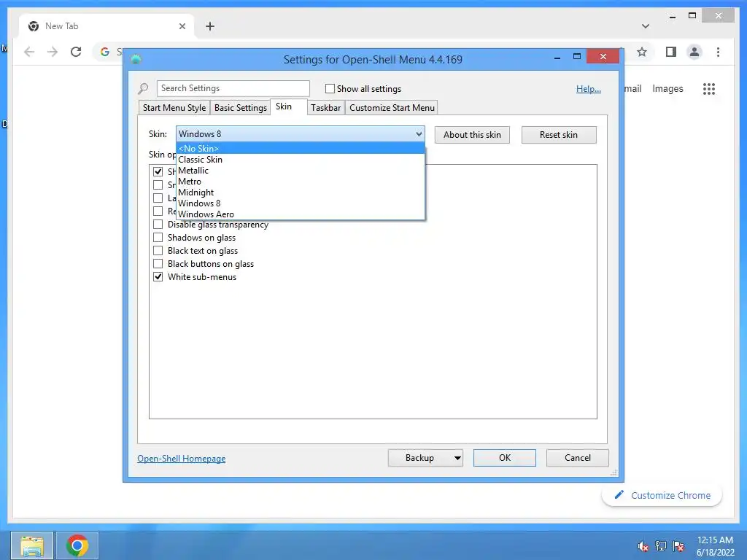Maximize the Open-Shell settings window
Image resolution: width=747 pixels, height=560 pixels.
(577, 57)
